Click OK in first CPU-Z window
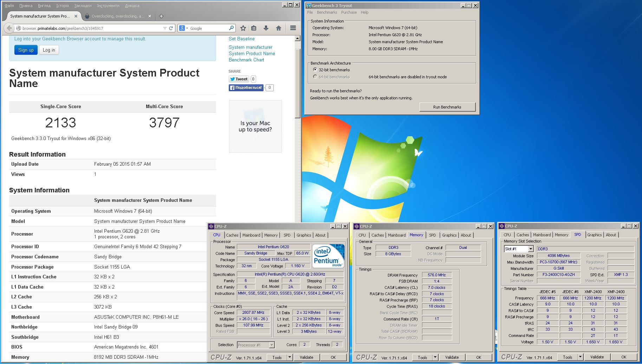The image size is (642, 364). [333, 357]
